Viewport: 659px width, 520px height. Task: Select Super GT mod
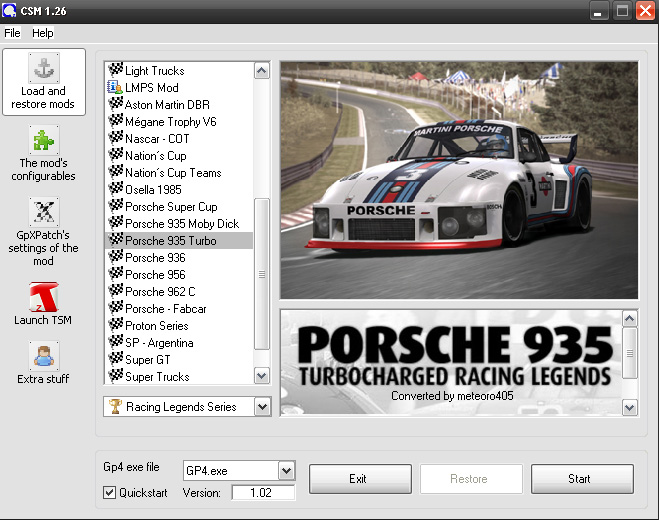coord(179,359)
